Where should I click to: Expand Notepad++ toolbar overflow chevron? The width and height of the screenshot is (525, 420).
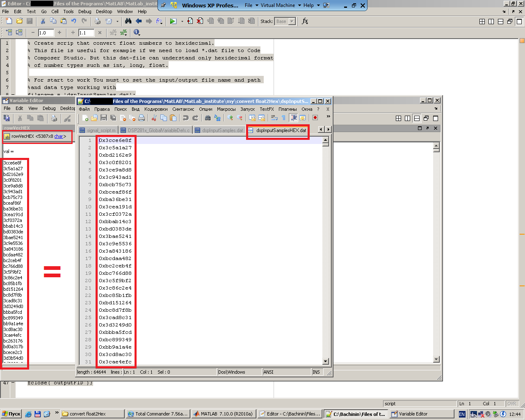click(x=328, y=117)
